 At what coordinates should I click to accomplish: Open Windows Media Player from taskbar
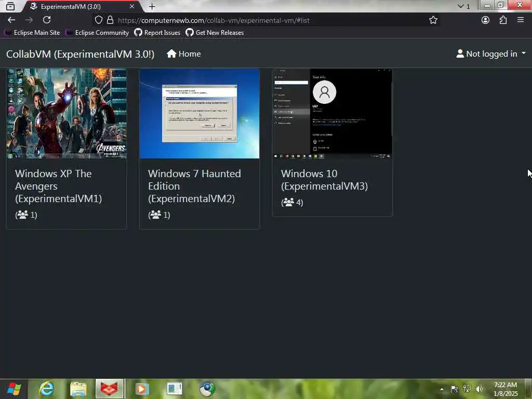click(x=142, y=389)
